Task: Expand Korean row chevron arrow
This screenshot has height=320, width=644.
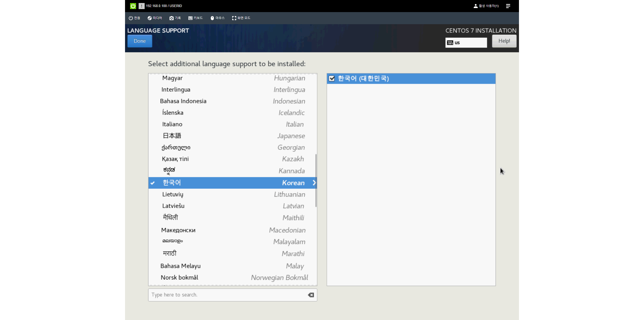Action: [x=314, y=183]
